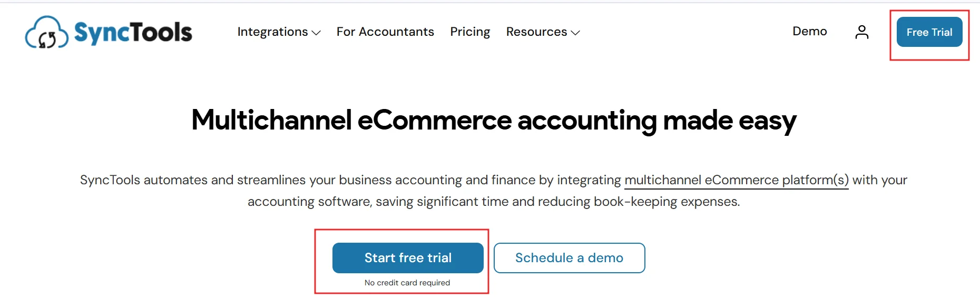Click the word SyncTools starting the description
980x308 pixels.
(x=110, y=180)
